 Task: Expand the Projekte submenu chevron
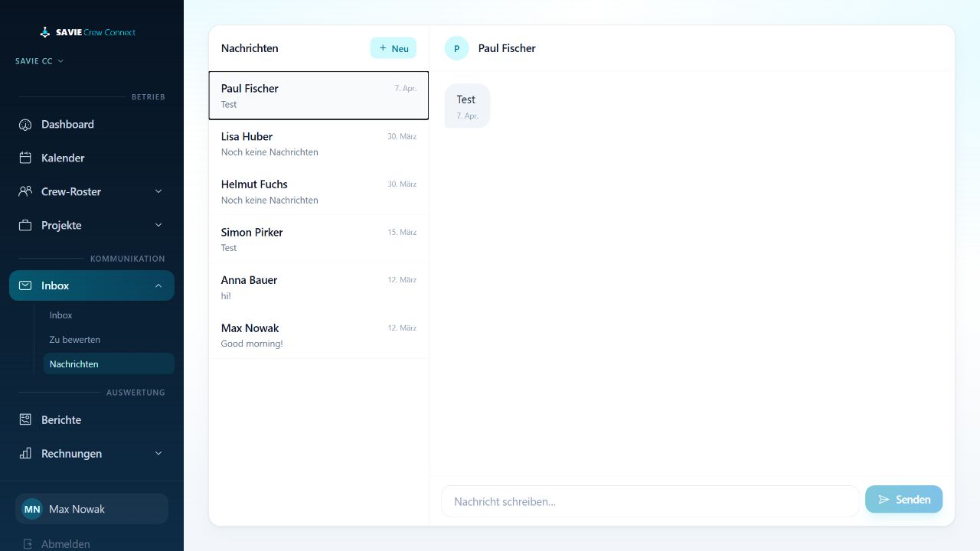tap(158, 225)
